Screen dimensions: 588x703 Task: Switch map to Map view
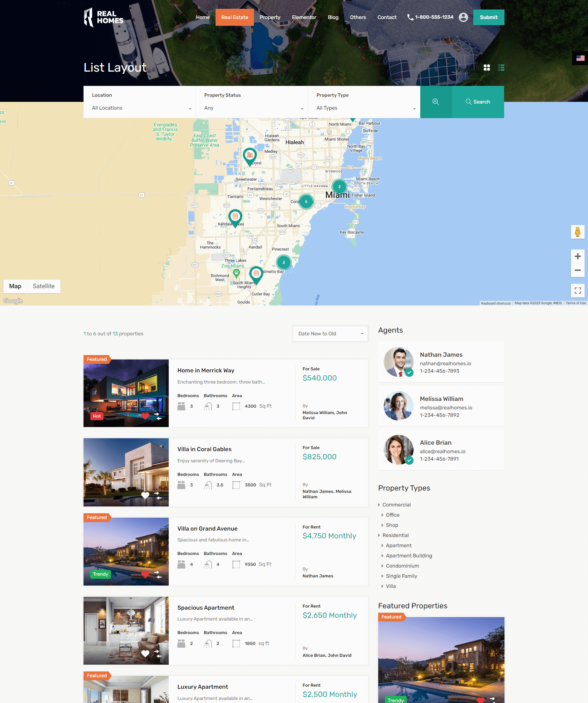click(15, 286)
